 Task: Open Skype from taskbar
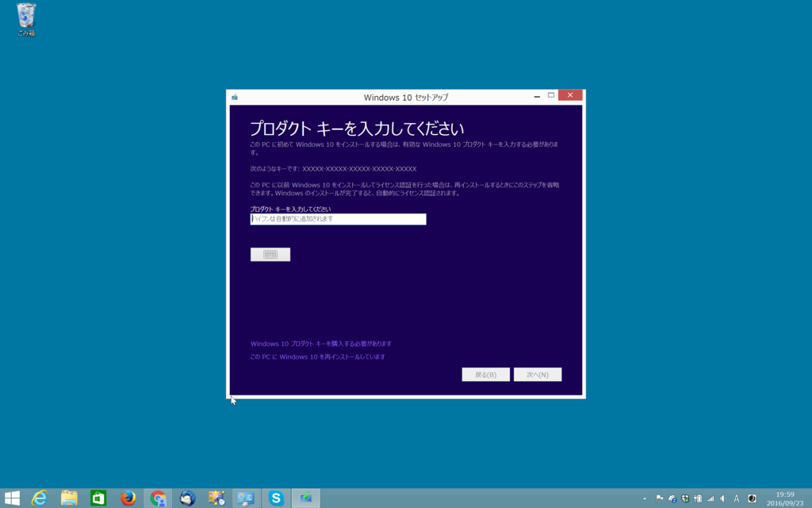(276, 498)
